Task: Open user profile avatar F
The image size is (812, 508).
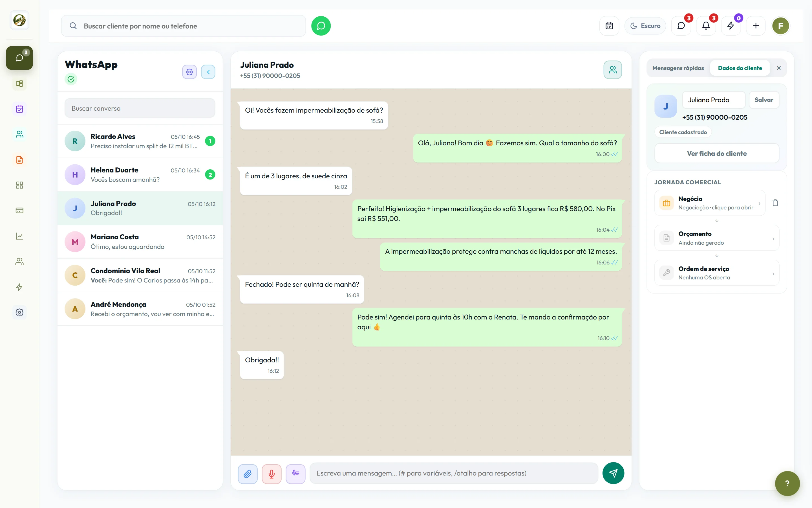Action: pos(780,26)
